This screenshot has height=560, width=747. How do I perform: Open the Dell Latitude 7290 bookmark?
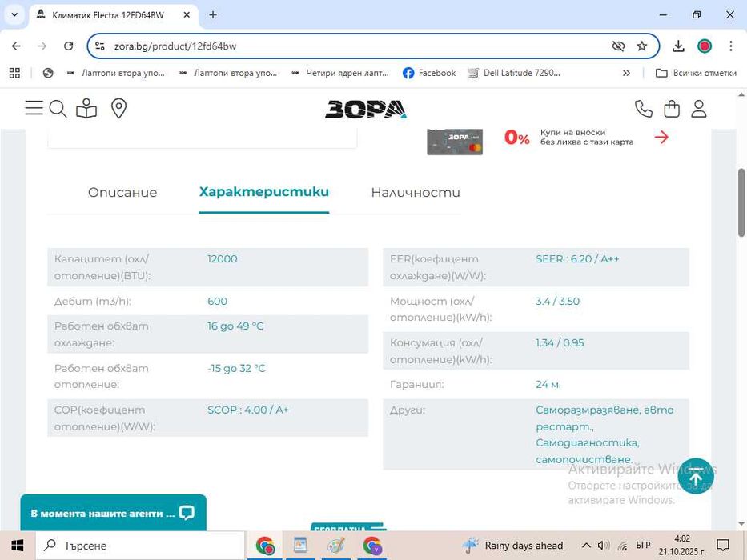[x=514, y=73]
